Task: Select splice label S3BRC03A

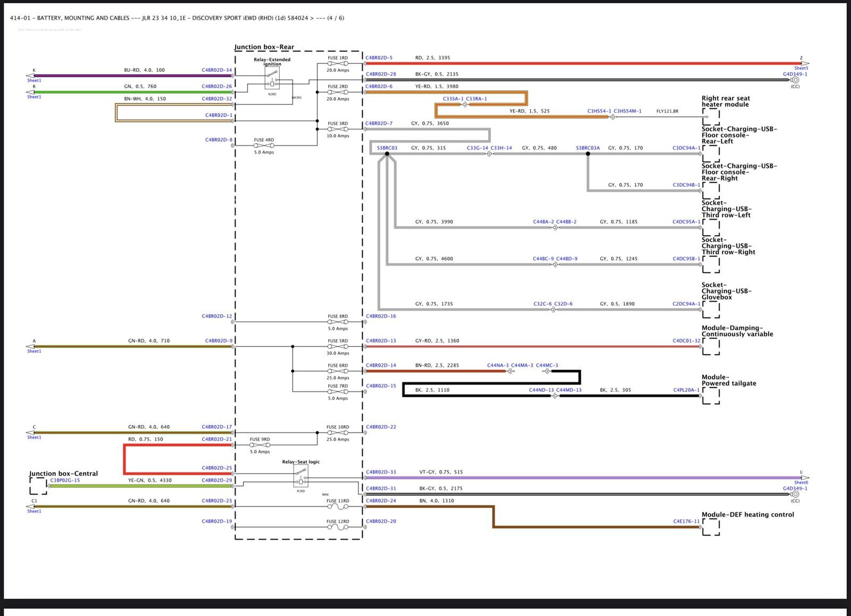Action: [x=588, y=148]
